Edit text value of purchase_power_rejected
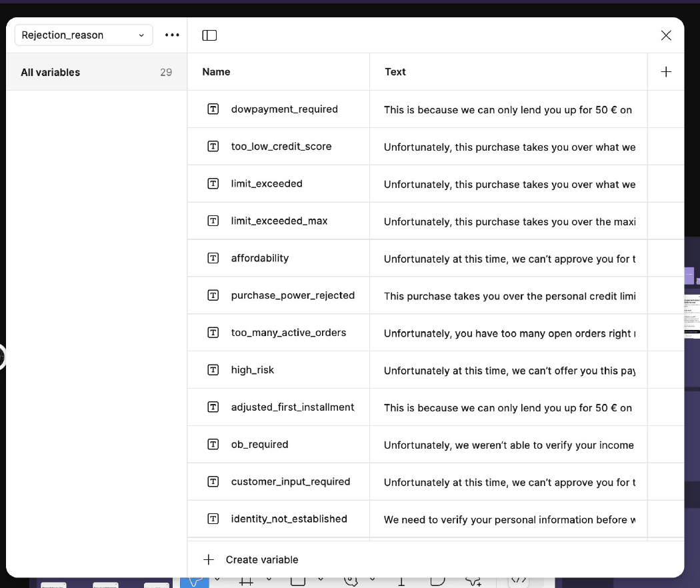Image resolution: width=700 pixels, height=588 pixels. (509, 295)
